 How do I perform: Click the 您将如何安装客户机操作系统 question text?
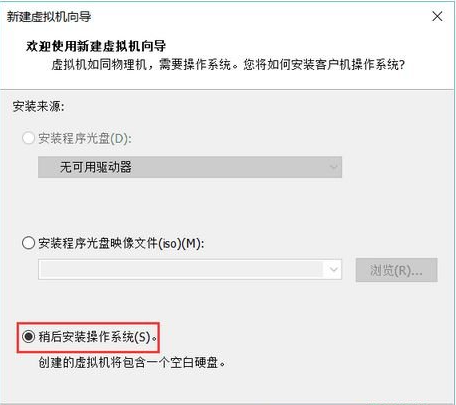pos(324,64)
